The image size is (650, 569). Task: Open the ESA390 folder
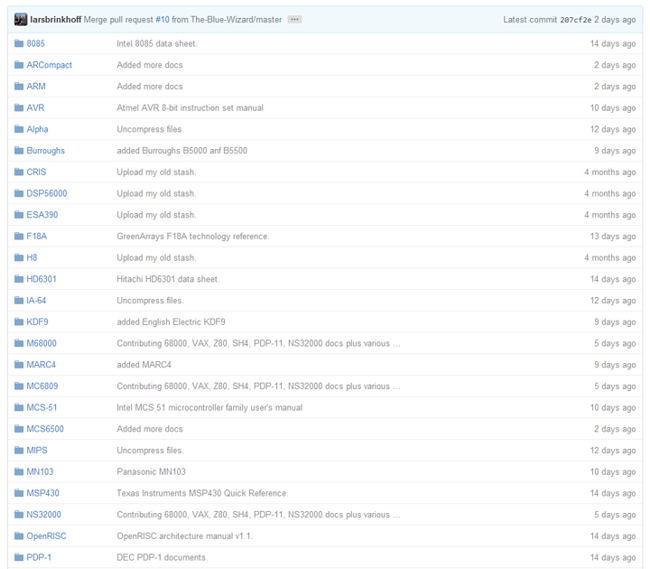click(42, 215)
